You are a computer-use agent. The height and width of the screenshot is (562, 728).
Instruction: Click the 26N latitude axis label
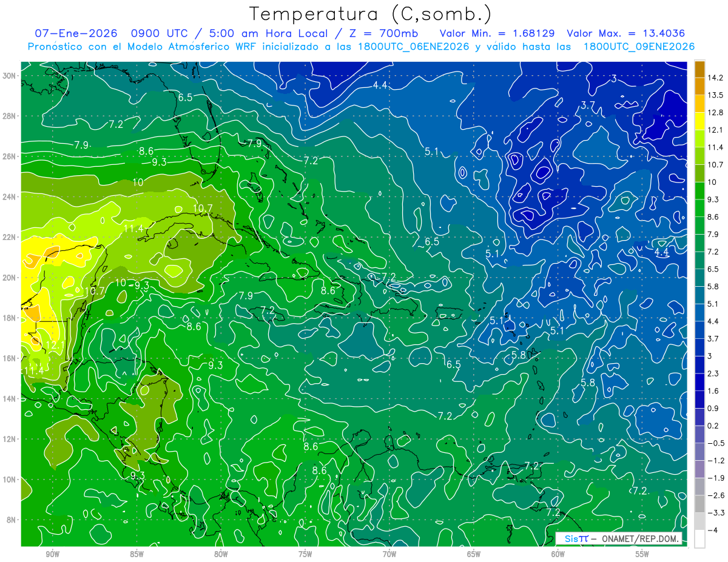click(x=10, y=156)
